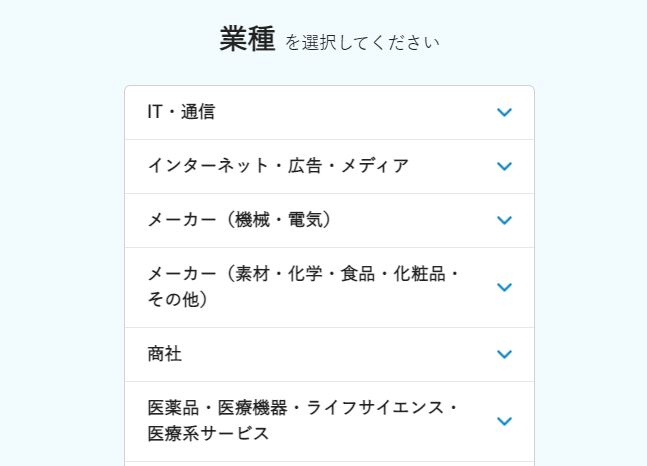Click the chevron for メーカー（素材・化学・食品・化粧品・その他）

(504, 287)
